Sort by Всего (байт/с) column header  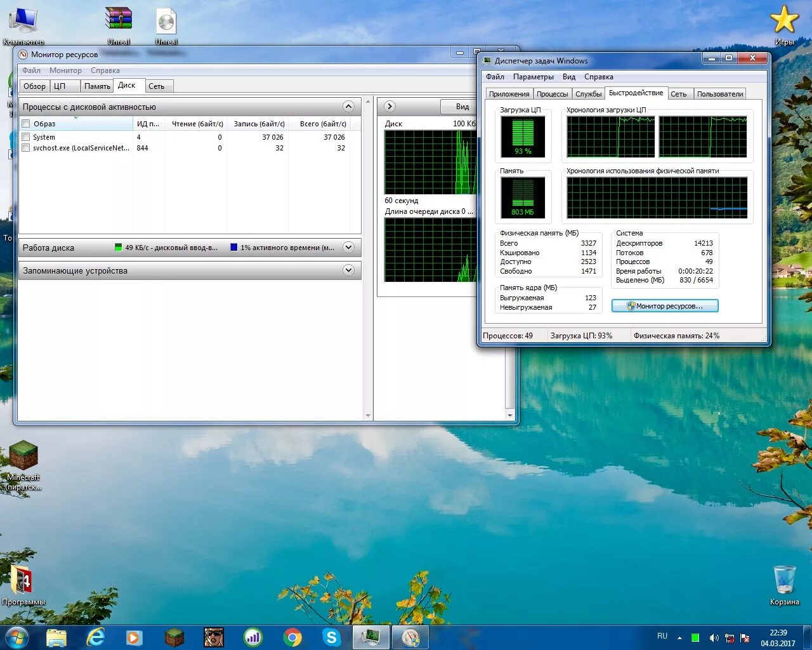click(x=319, y=124)
